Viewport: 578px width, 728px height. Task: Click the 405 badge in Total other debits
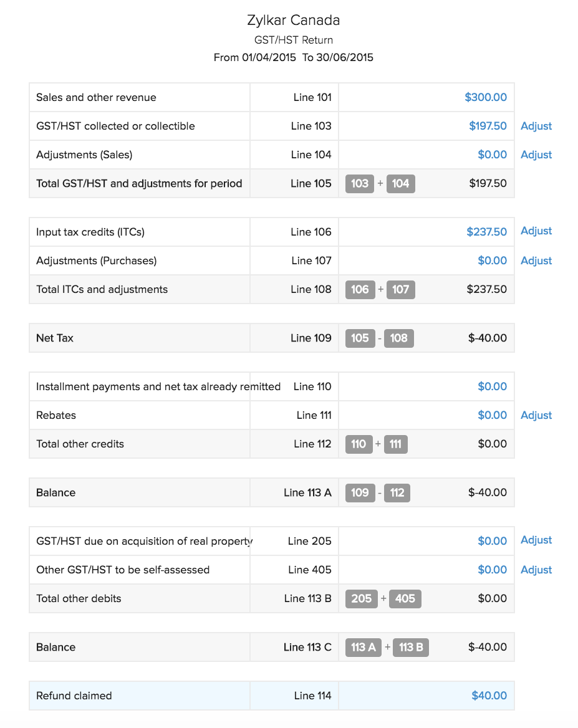pos(405,598)
